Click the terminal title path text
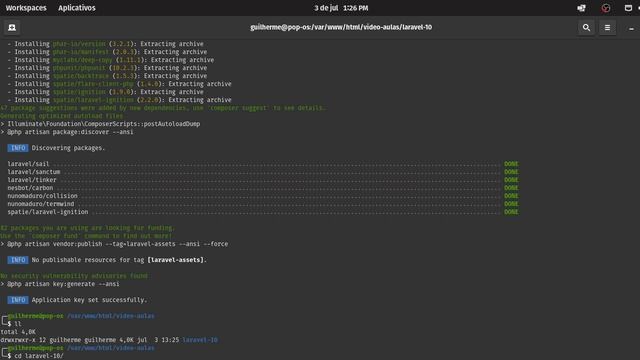This screenshot has height=360, width=640. [x=341, y=27]
